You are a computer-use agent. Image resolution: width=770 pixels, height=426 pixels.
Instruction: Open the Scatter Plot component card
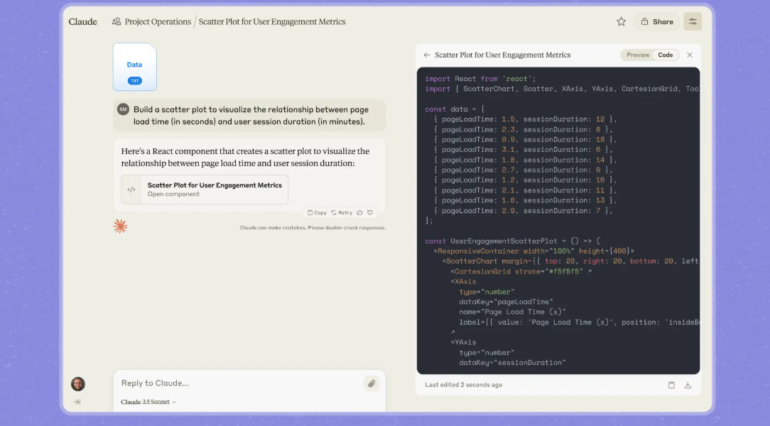pyautogui.click(x=205, y=190)
